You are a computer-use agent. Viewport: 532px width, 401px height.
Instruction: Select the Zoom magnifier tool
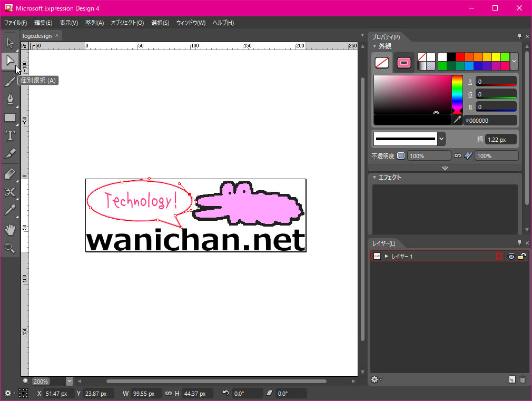10,248
